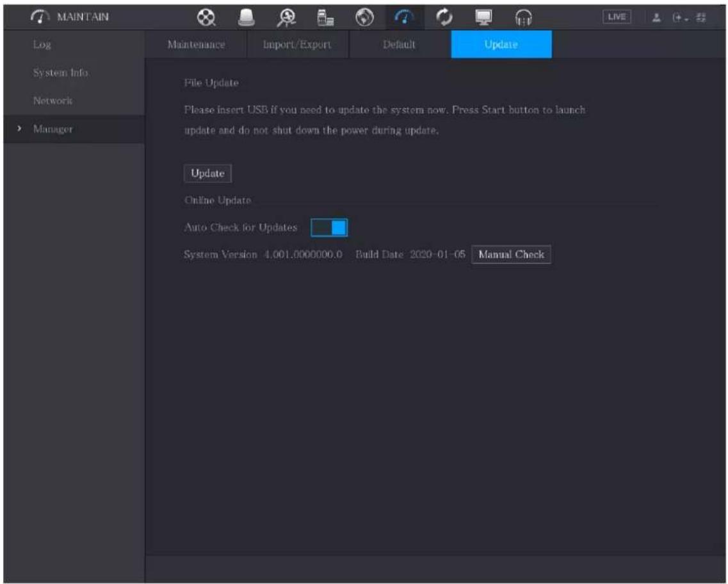Click the chevron beside Manager
Viewport: 728px width, 584px height.
(19, 129)
